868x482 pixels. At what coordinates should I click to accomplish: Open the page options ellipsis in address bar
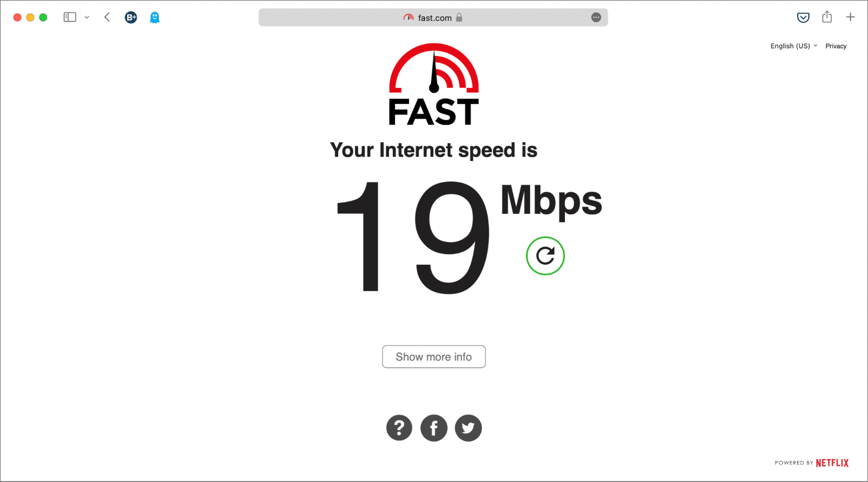point(596,17)
